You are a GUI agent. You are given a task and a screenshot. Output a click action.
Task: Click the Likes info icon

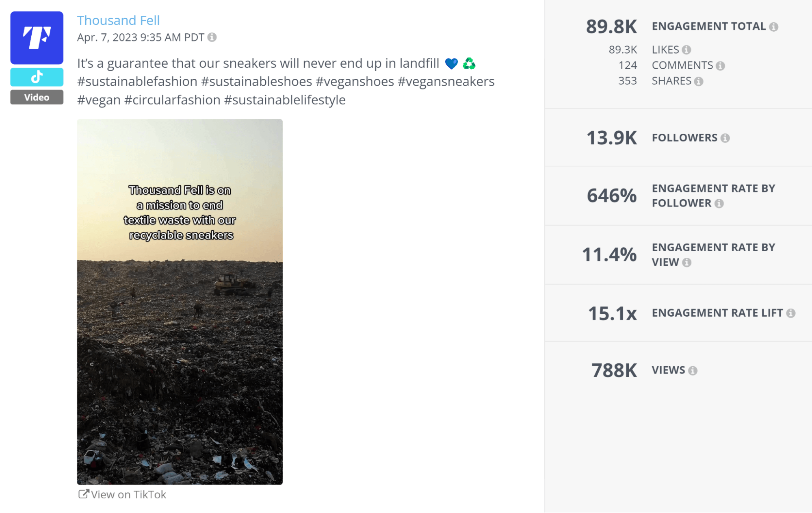point(687,50)
